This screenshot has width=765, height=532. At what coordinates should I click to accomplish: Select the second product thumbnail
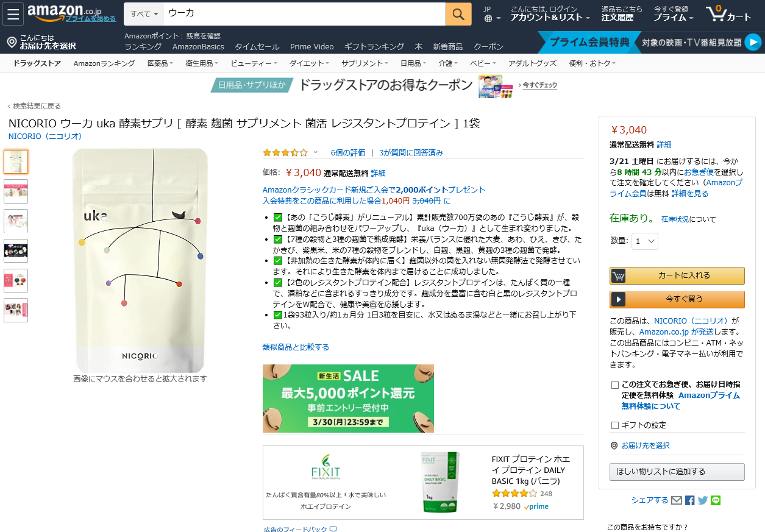(16, 191)
